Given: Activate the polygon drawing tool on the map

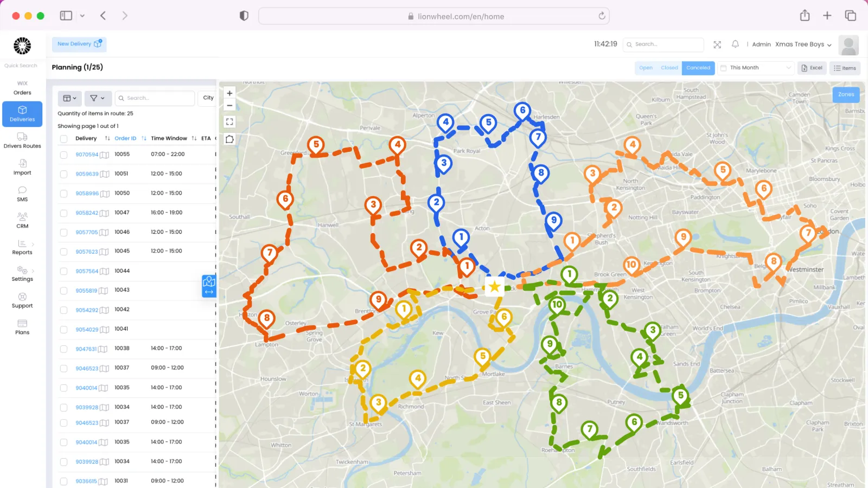Looking at the screenshot, I should pyautogui.click(x=229, y=139).
